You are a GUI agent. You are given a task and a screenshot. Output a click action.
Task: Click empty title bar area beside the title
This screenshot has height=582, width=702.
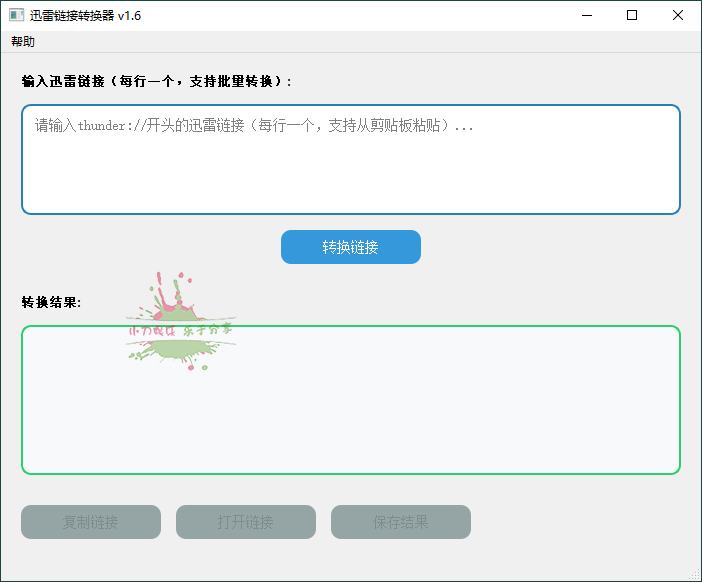coord(350,15)
